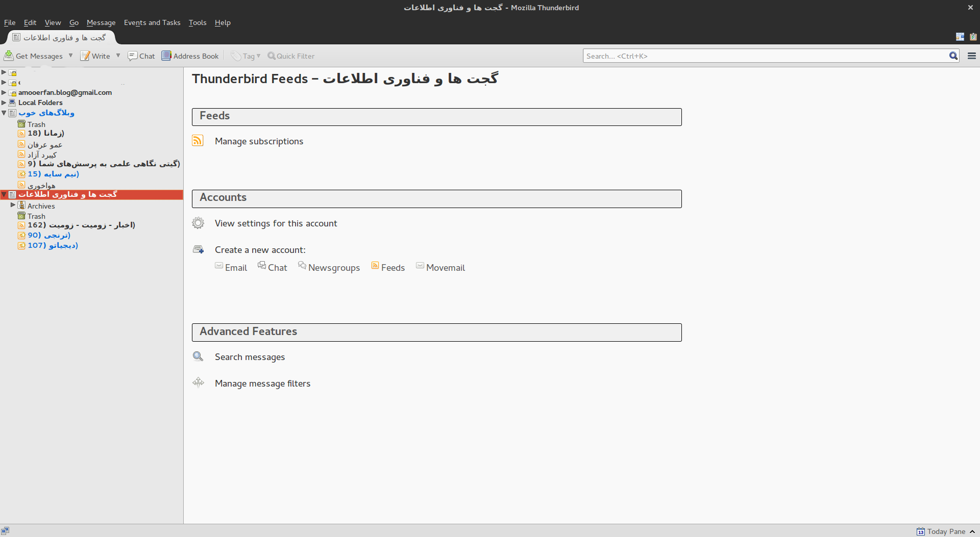
Task: Click the filter icon beside Manage message filters
Action: (198, 382)
